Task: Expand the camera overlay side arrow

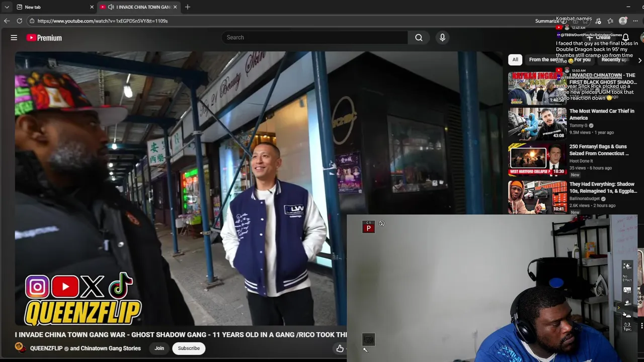Action: click(x=619, y=307)
